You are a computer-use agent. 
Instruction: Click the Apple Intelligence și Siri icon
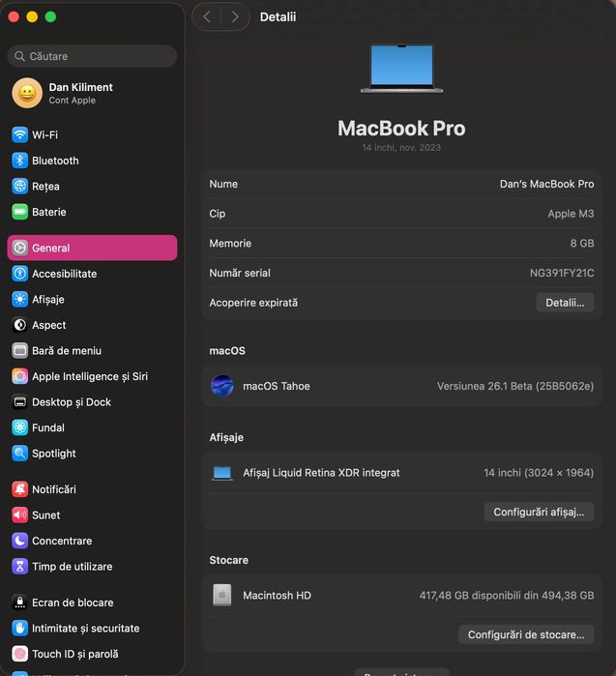pyautogui.click(x=20, y=376)
